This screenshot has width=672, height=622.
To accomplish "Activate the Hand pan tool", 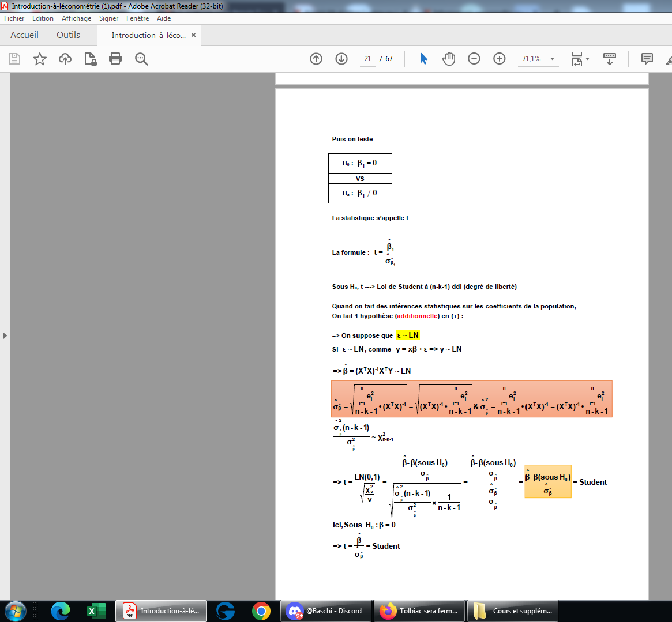I will click(x=449, y=59).
